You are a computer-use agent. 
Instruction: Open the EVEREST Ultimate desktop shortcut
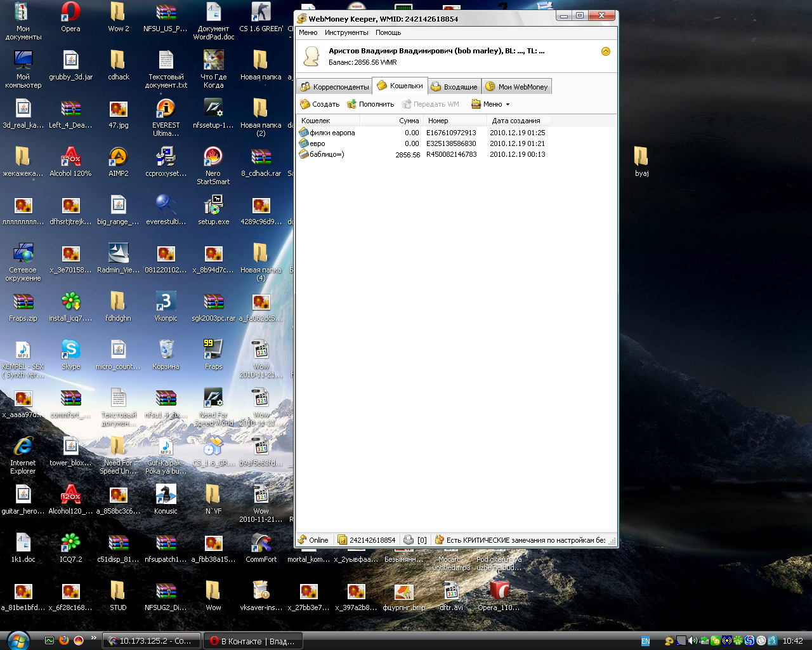click(166, 118)
